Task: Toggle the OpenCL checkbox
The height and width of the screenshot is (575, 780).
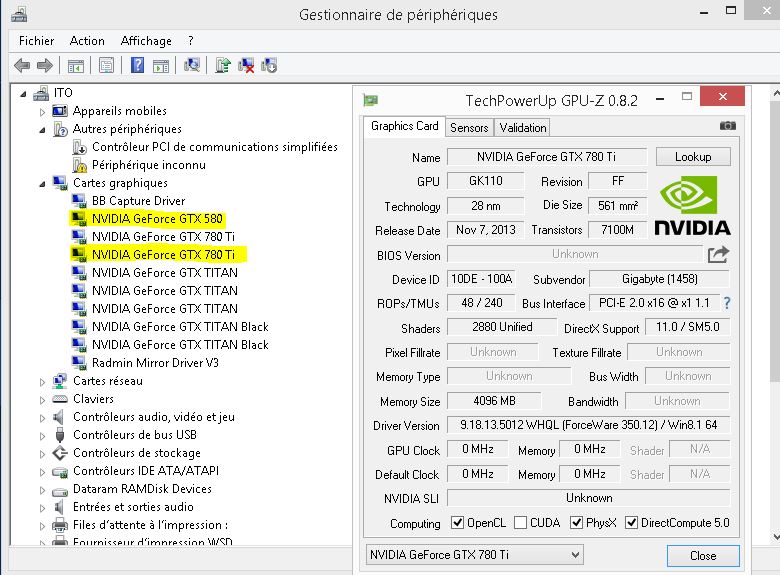Action: tap(457, 522)
